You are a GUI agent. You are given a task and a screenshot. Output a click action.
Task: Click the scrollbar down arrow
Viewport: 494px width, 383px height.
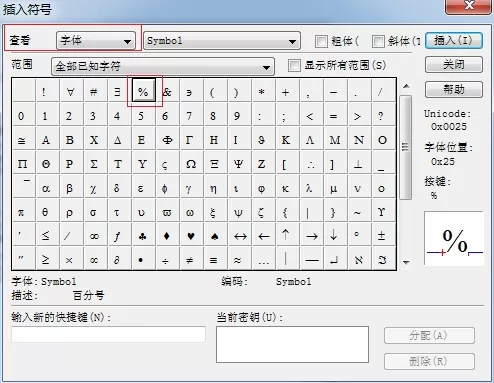click(x=406, y=262)
